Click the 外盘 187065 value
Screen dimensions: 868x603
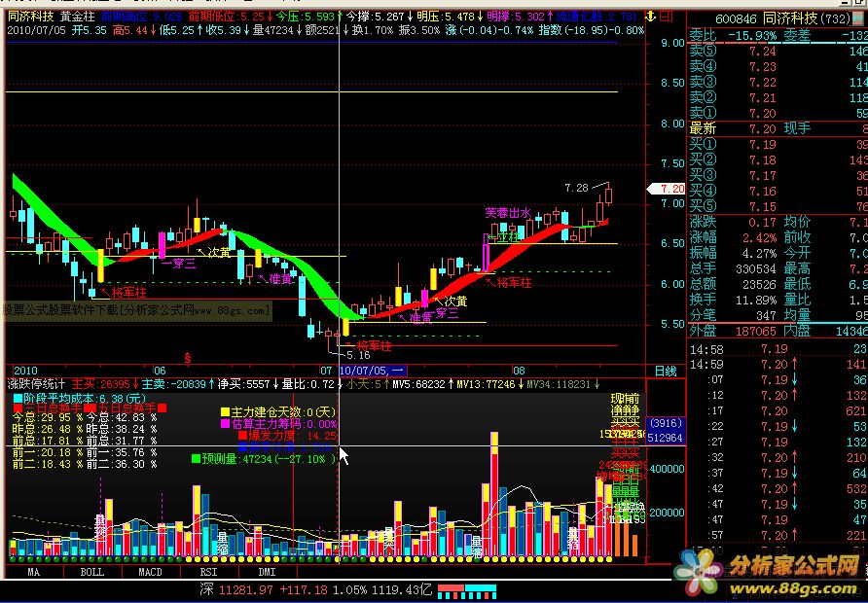(756, 331)
